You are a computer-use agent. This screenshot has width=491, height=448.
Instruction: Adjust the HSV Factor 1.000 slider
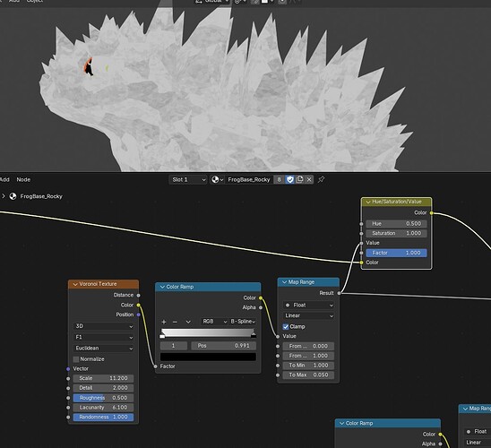point(396,253)
